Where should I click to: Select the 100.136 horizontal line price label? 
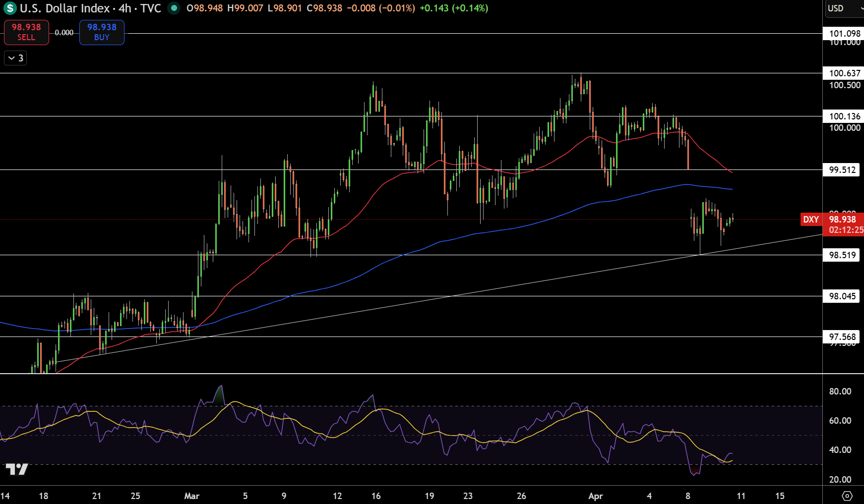pyautogui.click(x=844, y=116)
